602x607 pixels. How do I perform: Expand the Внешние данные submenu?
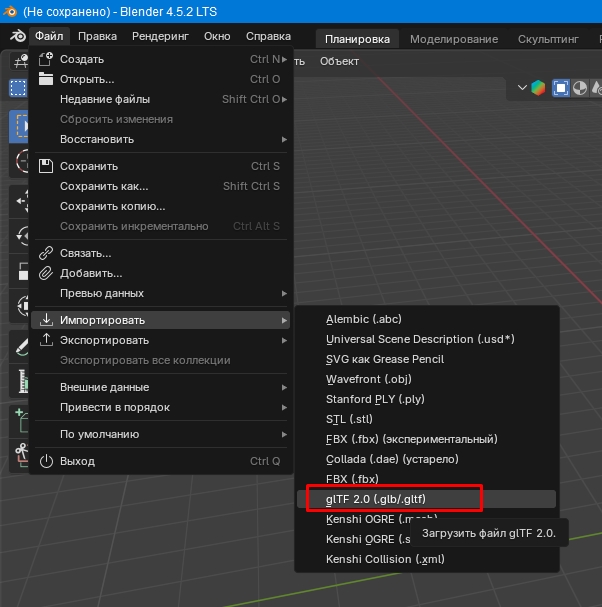(162, 388)
